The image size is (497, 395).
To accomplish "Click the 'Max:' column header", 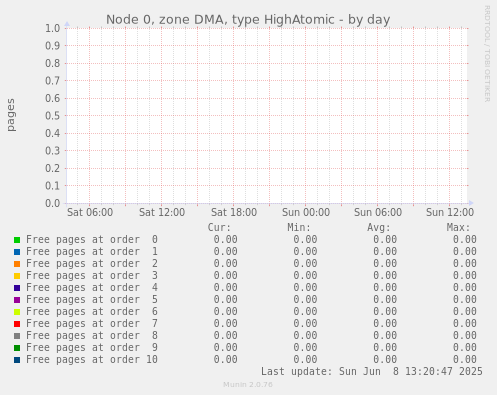I will pos(458,228).
